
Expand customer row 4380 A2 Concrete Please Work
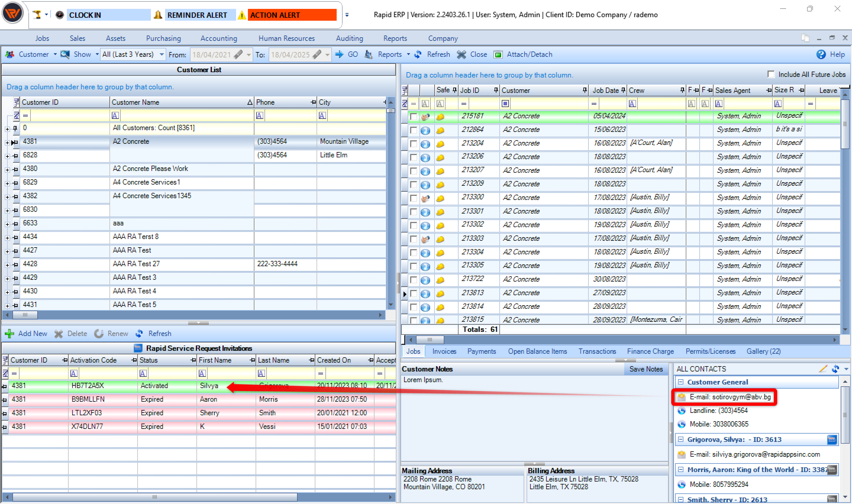pyautogui.click(x=7, y=170)
